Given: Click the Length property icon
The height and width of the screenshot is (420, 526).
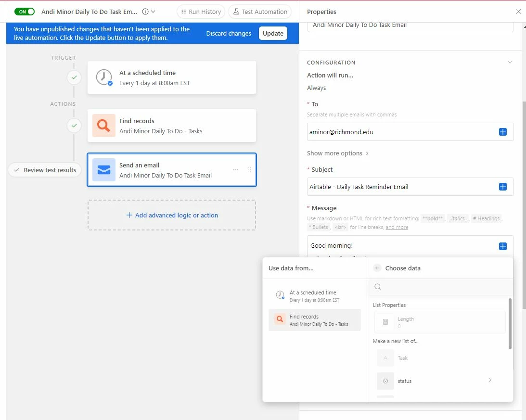Looking at the screenshot, I should (x=385, y=322).
